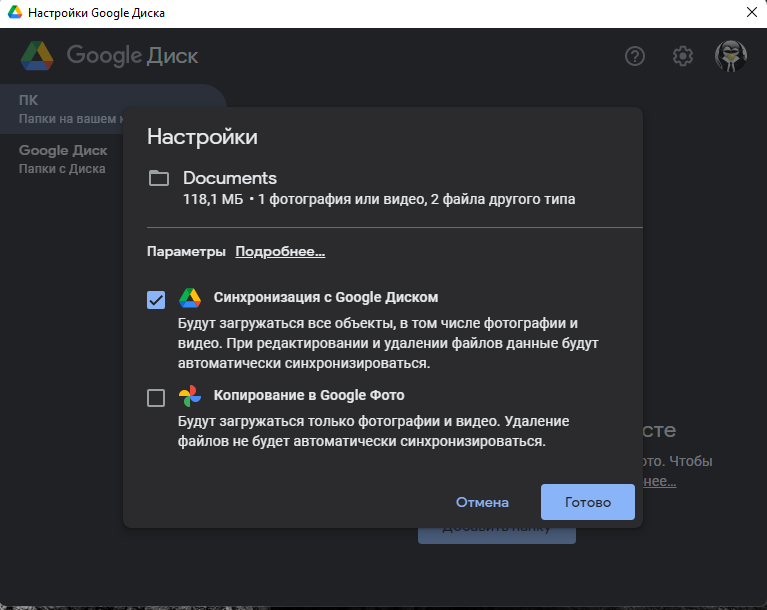Uncheck the Sync with Google Drive checkbox
This screenshot has height=610, width=767.
[156, 300]
